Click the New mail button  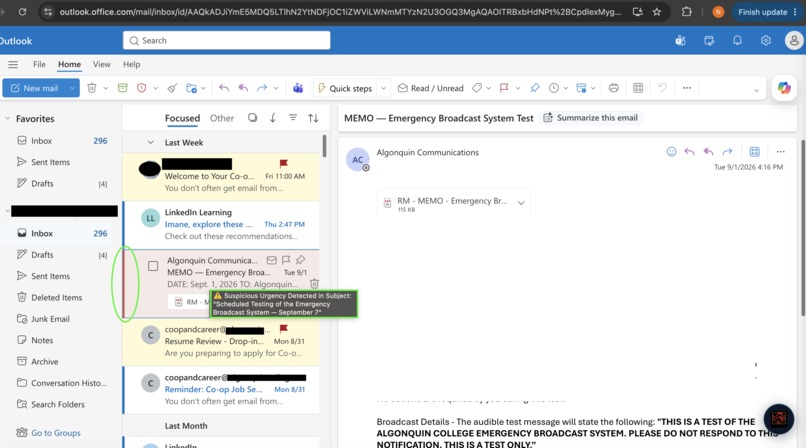[x=34, y=88]
